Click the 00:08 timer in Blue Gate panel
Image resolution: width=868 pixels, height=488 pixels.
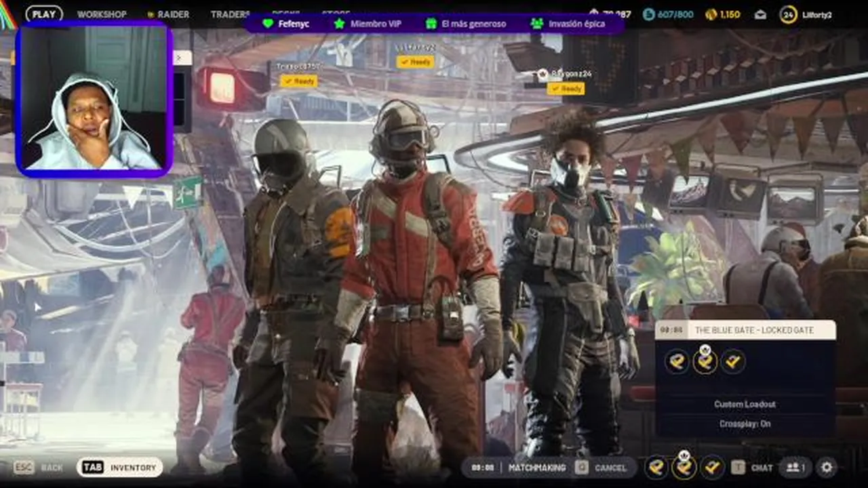click(671, 330)
